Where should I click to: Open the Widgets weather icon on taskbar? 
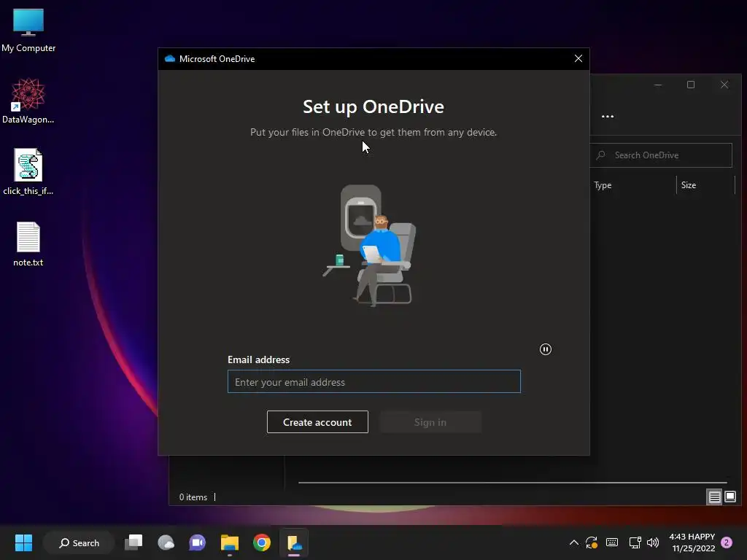click(x=166, y=542)
